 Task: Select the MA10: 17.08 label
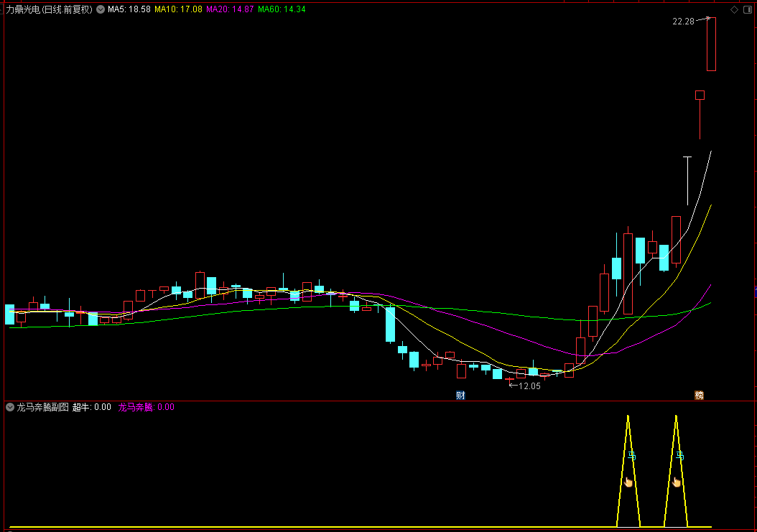tap(178, 9)
